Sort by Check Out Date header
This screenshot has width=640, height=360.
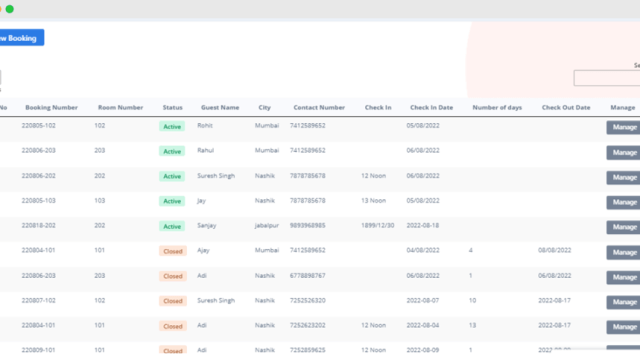pyautogui.click(x=566, y=107)
